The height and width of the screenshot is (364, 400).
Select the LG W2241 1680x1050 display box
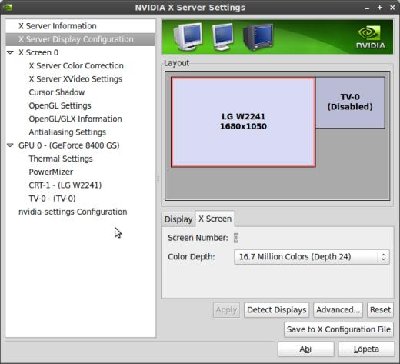tap(243, 122)
